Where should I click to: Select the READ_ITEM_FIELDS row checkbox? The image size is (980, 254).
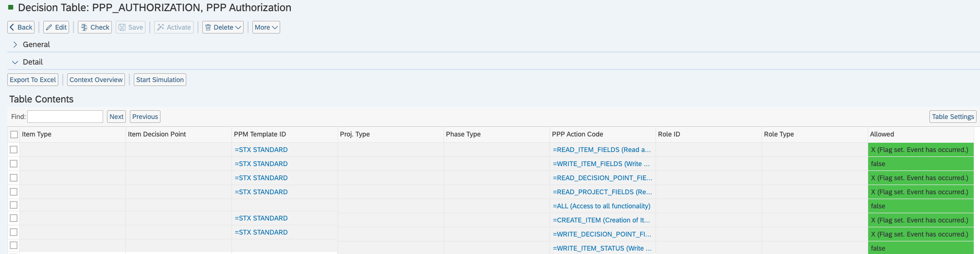14,150
